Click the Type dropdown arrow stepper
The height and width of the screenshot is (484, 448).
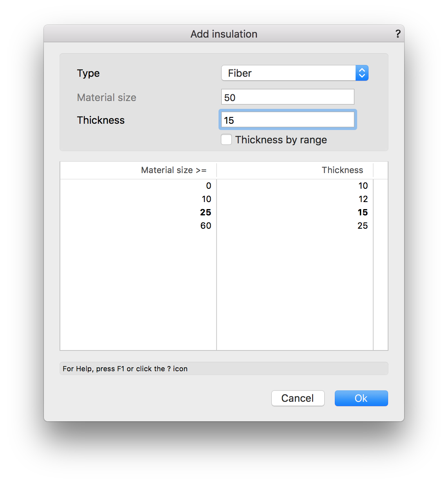pos(362,73)
